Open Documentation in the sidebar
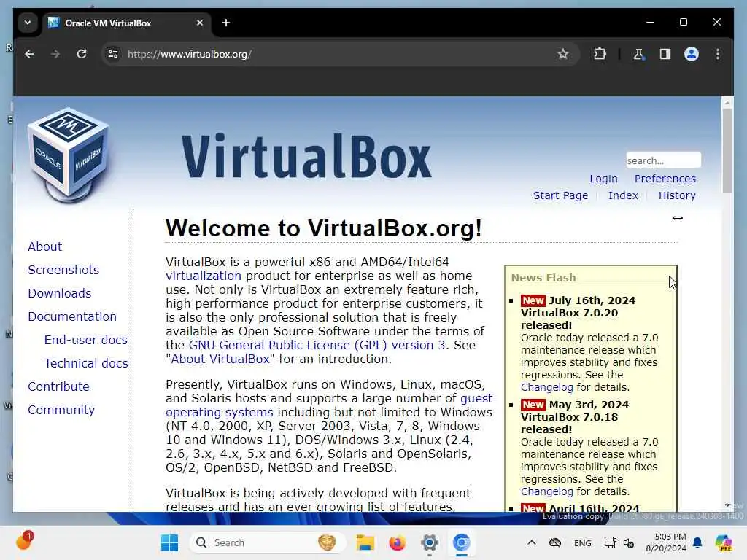747x560 pixels. click(72, 316)
